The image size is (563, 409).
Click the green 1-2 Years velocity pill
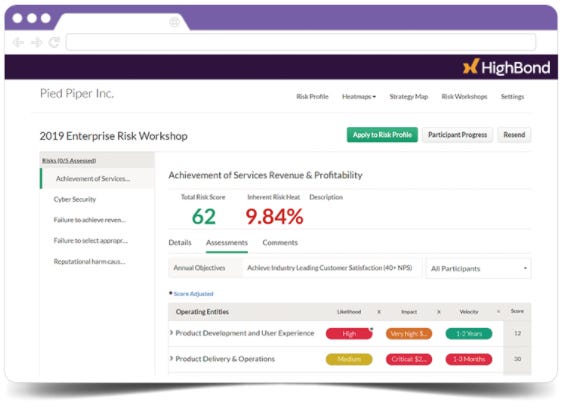469,334
